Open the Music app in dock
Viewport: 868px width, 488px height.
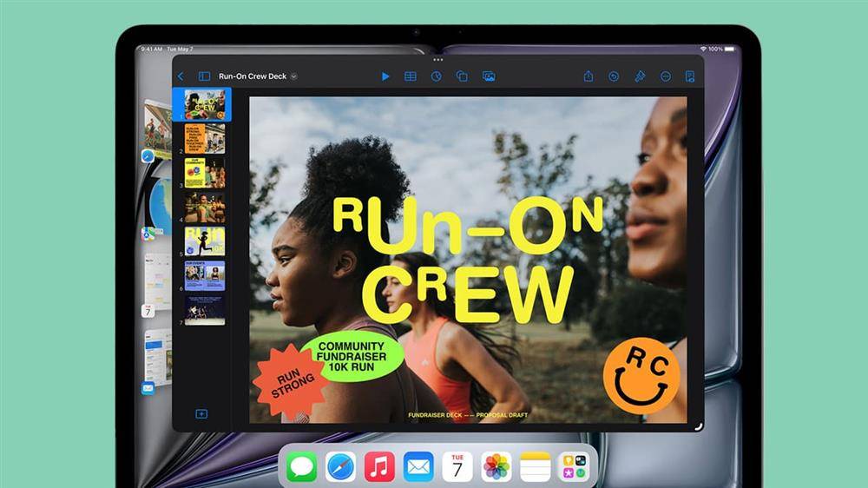pyautogui.click(x=379, y=467)
